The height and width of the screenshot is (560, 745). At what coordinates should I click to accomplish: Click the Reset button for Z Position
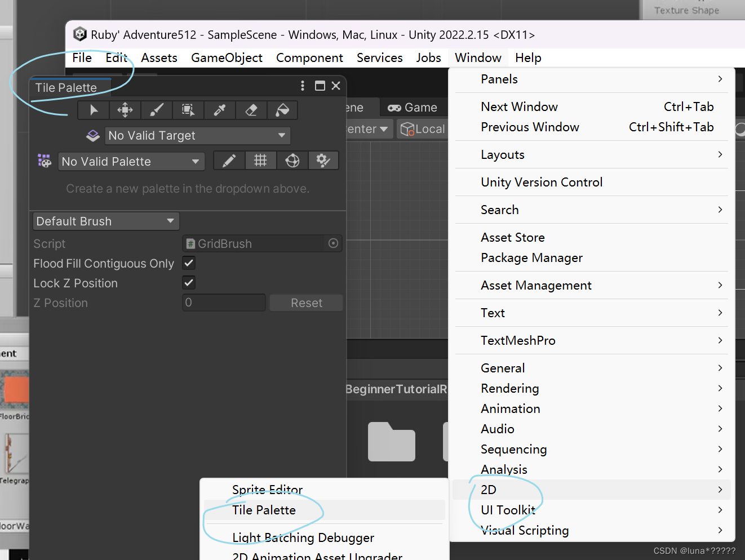click(306, 303)
